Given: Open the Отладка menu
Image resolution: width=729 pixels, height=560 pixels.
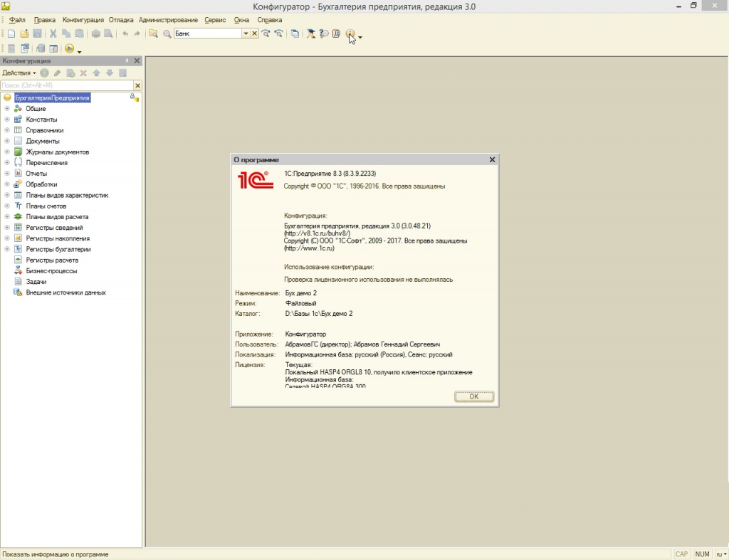Looking at the screenshot, I should (x=121, y=20).
